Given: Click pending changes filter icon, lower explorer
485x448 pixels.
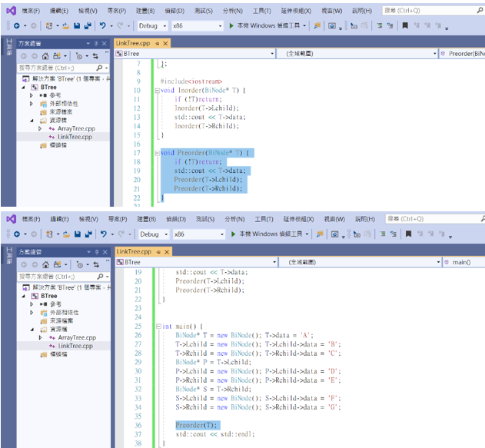Looking at the screenshot, I should (x=79, y=264).
